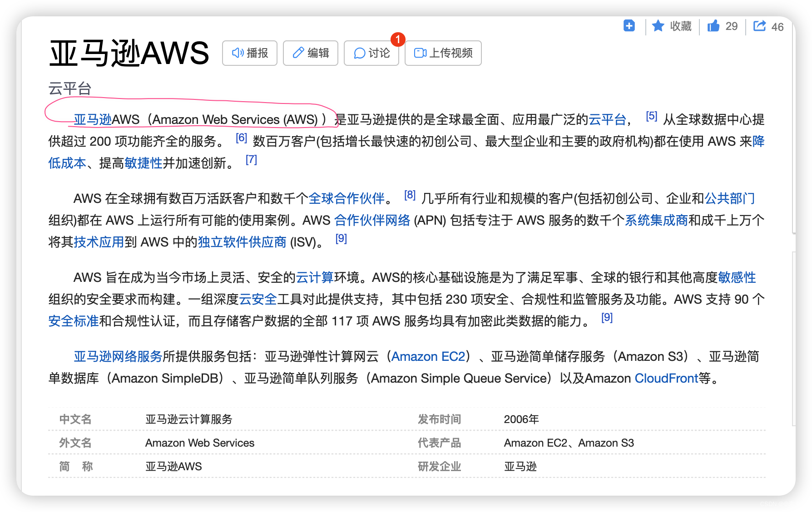812x512 pixels.
Task: Open the 技术应用 link
Action: click(99, 242)
